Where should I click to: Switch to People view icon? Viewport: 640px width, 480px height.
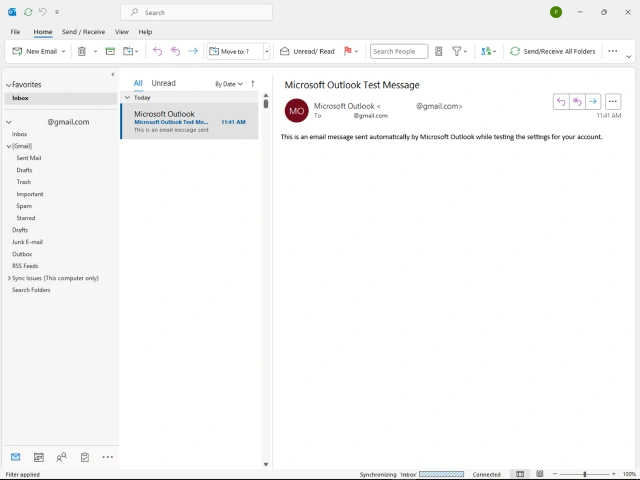pos(62,457)
